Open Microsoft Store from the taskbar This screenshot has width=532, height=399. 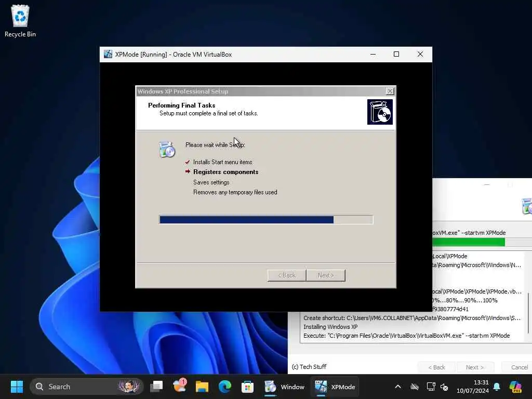247,387
